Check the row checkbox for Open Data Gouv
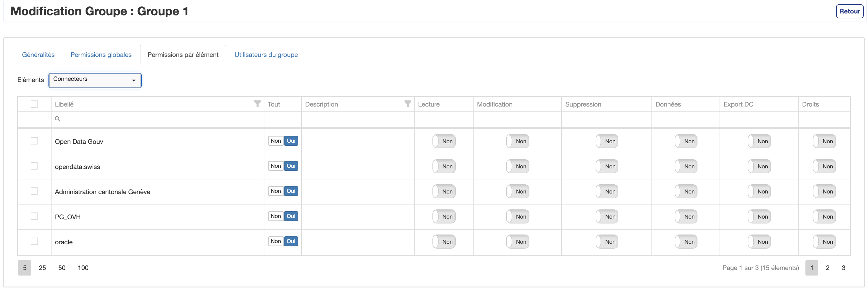Screen dimensions: 868x289 pyautogui.click(x=34, y=141)
